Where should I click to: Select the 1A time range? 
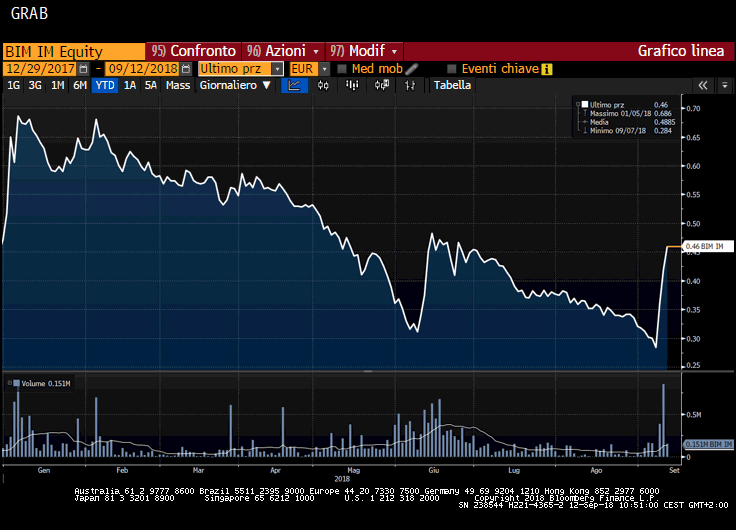[130, 85]
